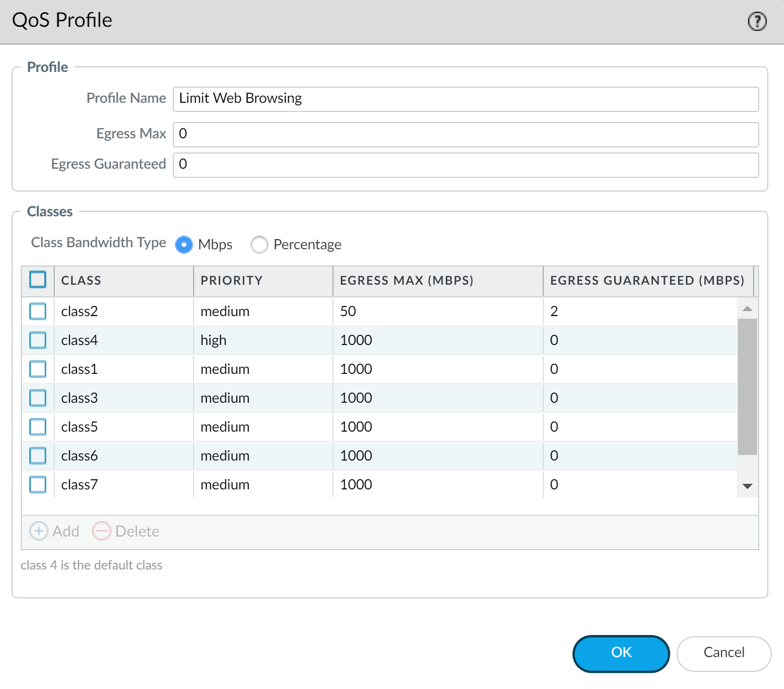Click the Cancel button
Image resolution: width=784 pixels, height=689 pixels.
(724, 653)
